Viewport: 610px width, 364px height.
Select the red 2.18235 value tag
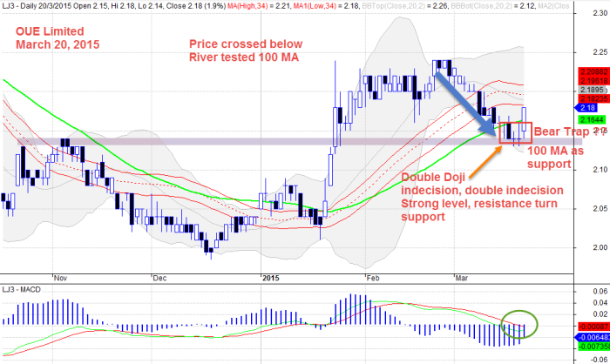point(594,98)
